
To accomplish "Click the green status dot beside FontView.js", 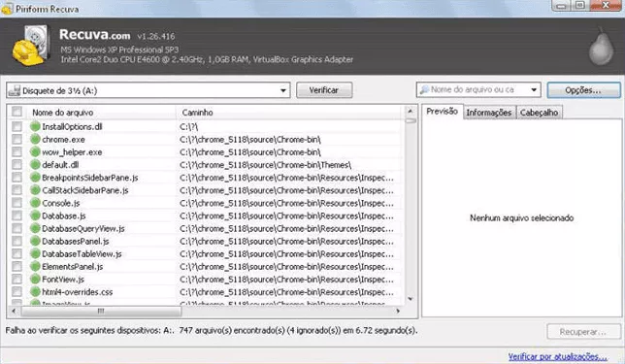I will coord(35,280).
